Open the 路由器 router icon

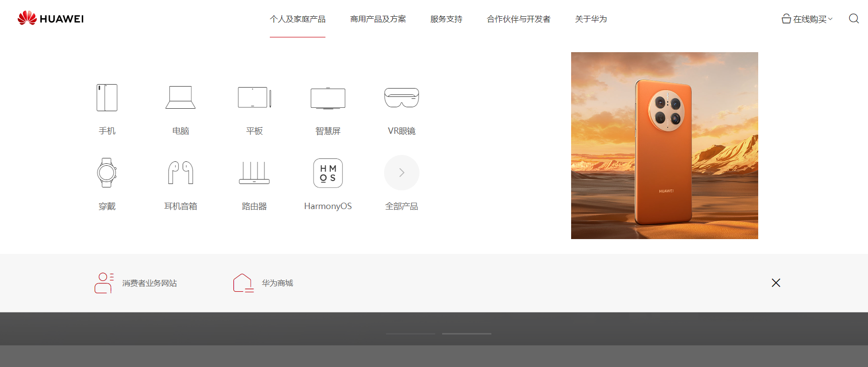(x=255, y=173)
